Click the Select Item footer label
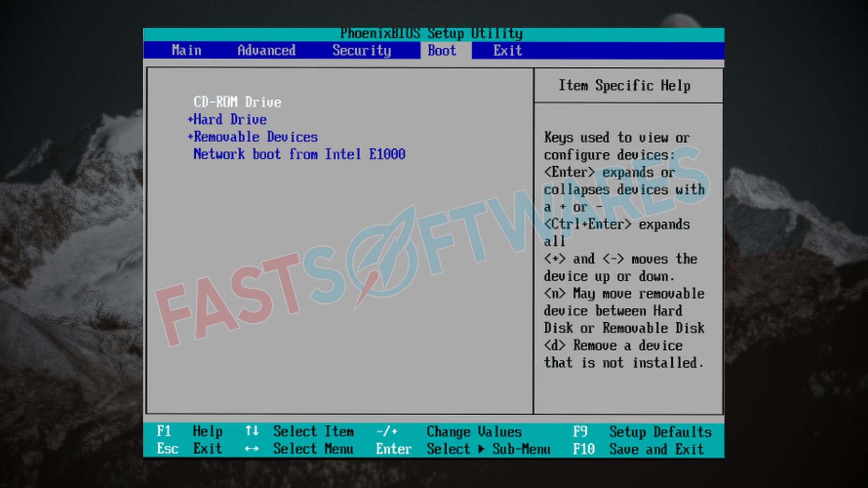Screen dimensions: 868x488 pyautogui.click(x=313, y=431)
